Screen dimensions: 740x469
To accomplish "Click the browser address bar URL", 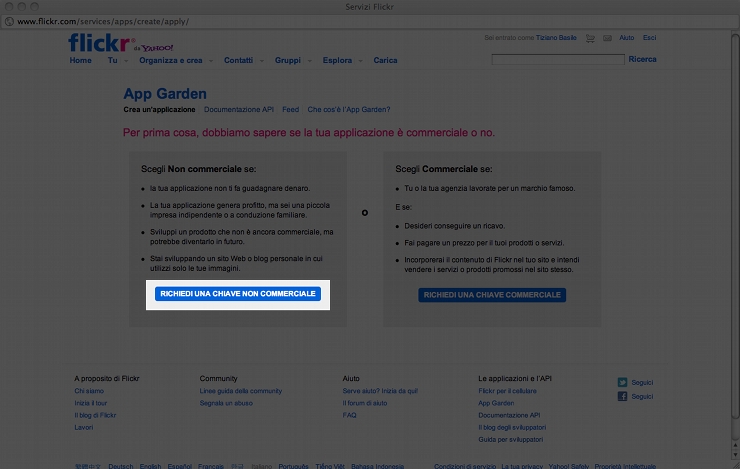I will pyautogui.click(x=103, y=22).
